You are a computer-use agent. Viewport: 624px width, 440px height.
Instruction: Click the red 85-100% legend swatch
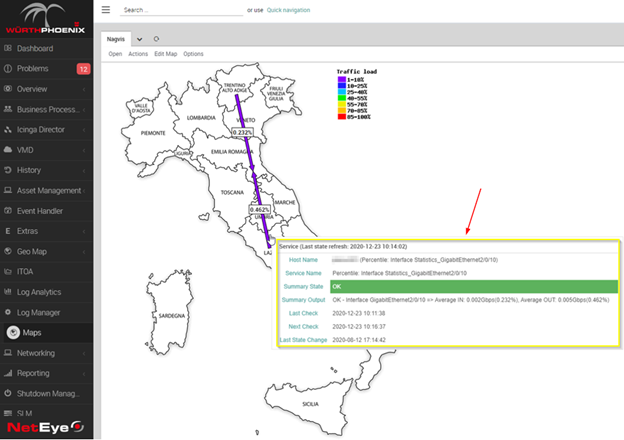click(341, 117)
